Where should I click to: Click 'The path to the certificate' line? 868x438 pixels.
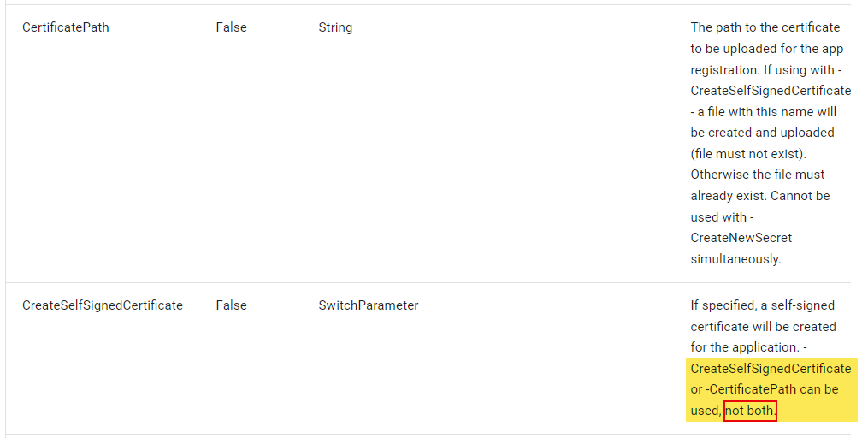coord(765,27)
